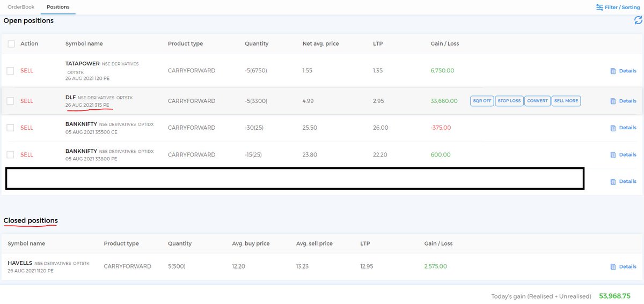Click the TATAPOWER gain value 6,750.00
This screenshot has height=304, width=644.
(443, 71)
